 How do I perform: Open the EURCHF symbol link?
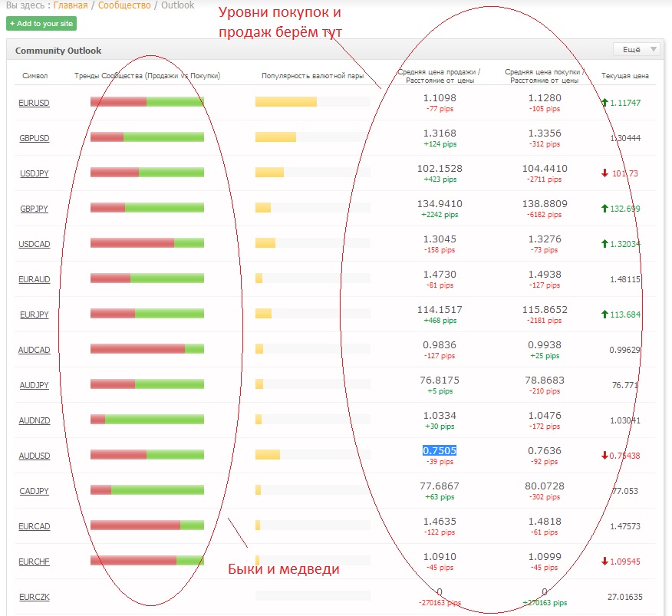[35, 562]
